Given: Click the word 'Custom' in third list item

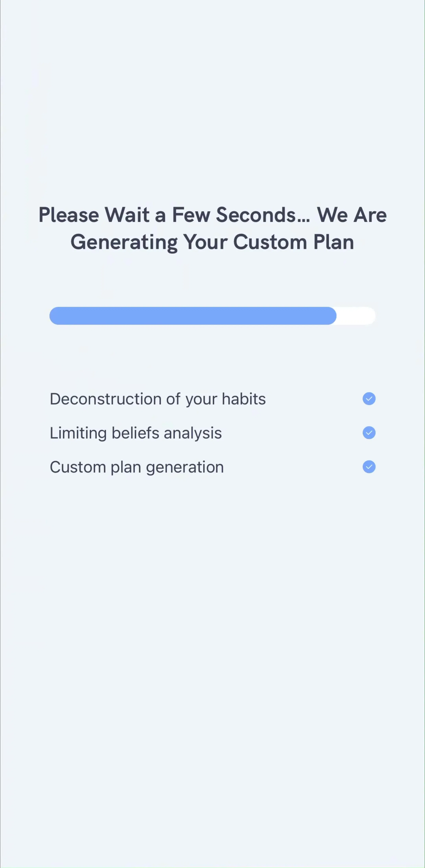Looking at the screenshot, I should [78, 467].
